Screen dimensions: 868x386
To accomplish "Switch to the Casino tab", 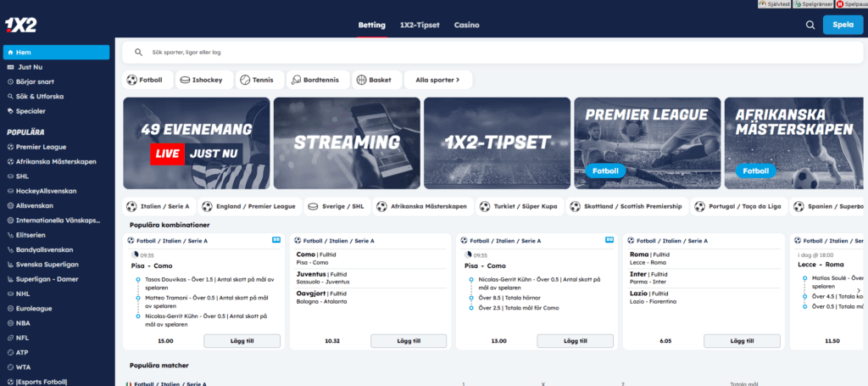I will [x=466, y=25].
